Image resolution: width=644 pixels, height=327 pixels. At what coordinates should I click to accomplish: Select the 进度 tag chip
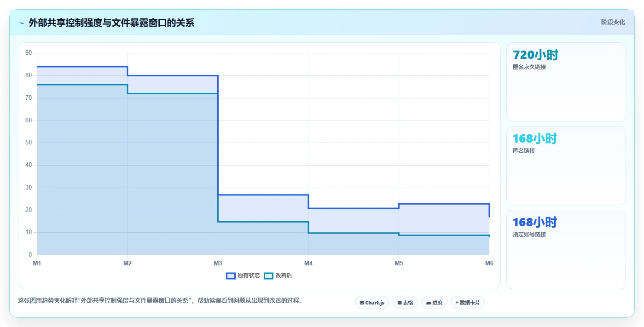(434, 303)
